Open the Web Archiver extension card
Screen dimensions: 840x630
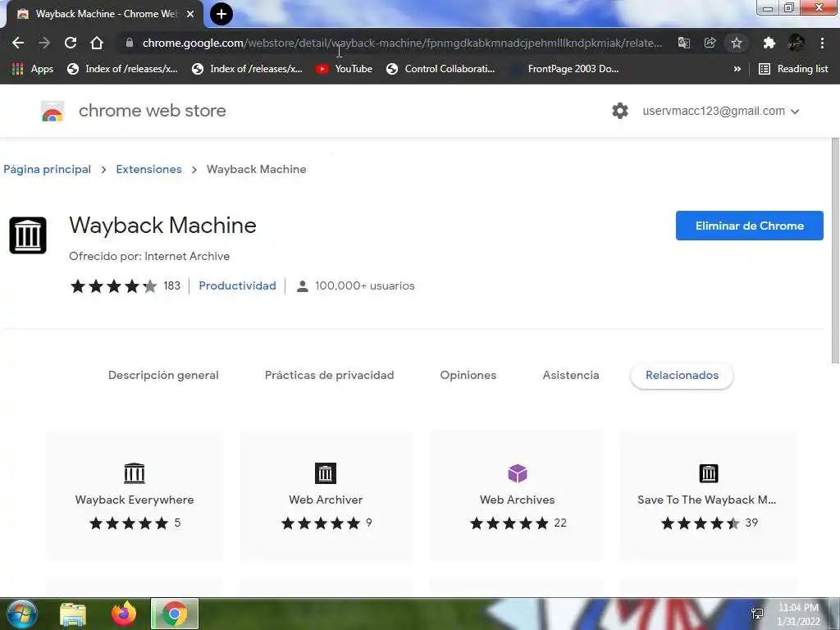click(x=326, y=495)
